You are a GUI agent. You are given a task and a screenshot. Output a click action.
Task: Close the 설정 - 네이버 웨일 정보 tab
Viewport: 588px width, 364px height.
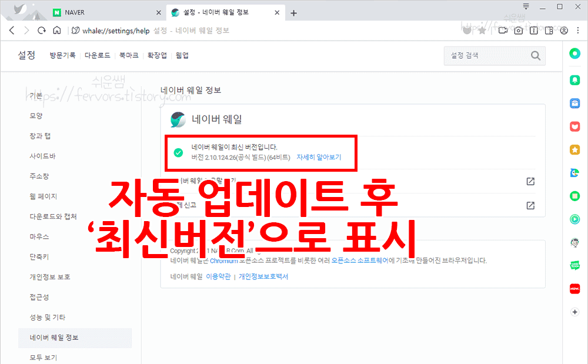point(277,13)
